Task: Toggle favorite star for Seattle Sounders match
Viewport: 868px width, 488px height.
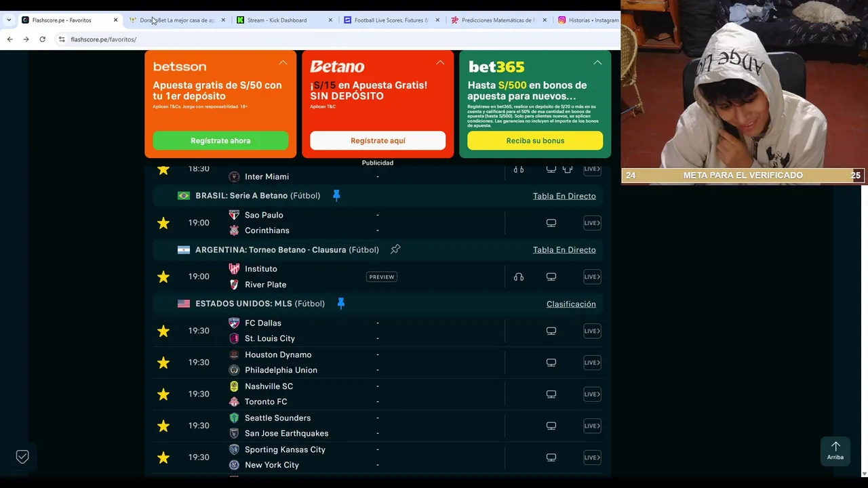Action: click(163, 426)
